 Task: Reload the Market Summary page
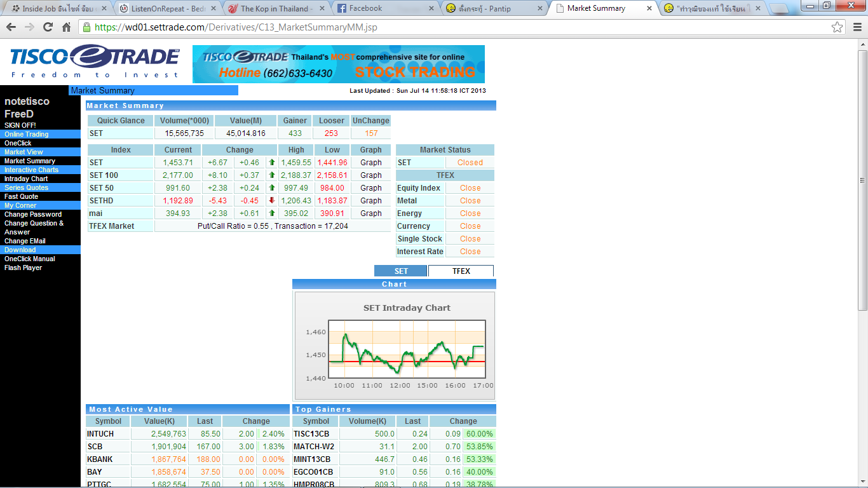pos(48,27)
